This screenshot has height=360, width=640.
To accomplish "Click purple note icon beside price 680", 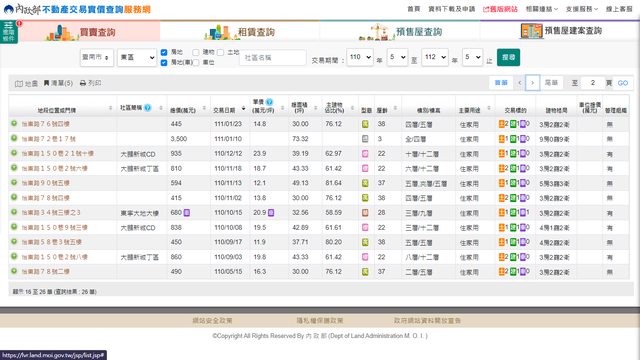I will (187, 213).
